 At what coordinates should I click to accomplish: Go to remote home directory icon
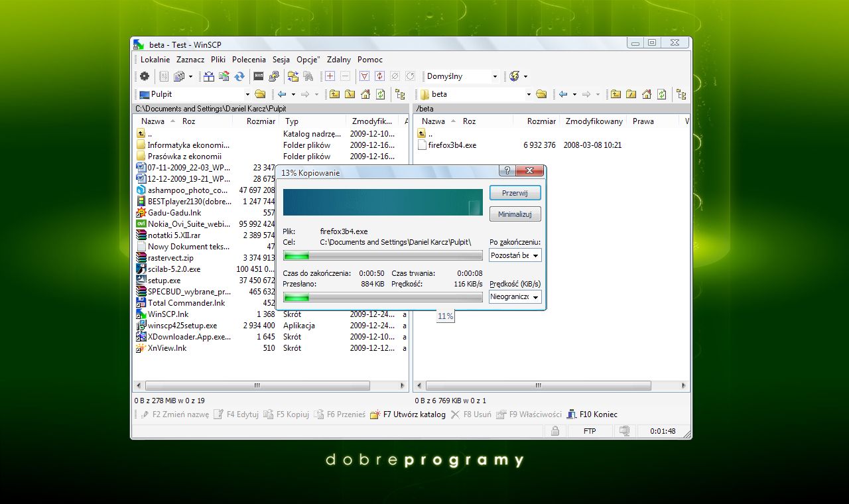tap(646, 94)
